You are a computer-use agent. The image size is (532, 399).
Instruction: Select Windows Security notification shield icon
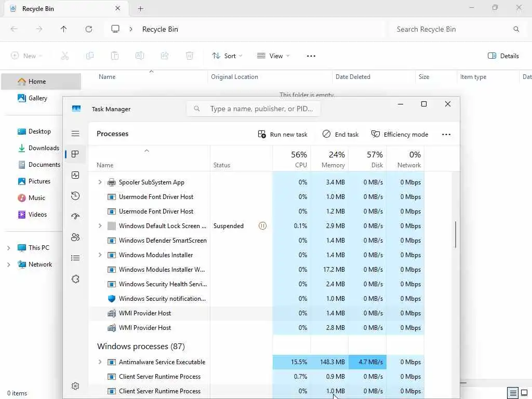112,299
